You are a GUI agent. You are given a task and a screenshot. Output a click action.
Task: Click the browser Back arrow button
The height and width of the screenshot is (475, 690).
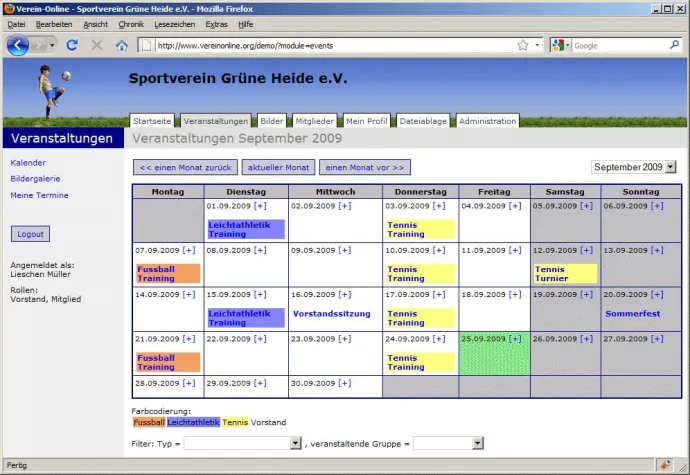coord(17,45)
